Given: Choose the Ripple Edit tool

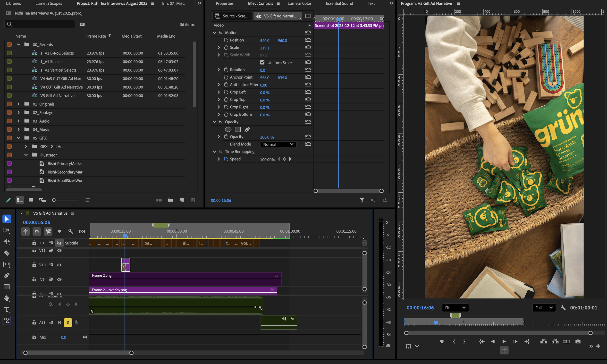Looking at the screenshot, I should [x=7, y=241].
